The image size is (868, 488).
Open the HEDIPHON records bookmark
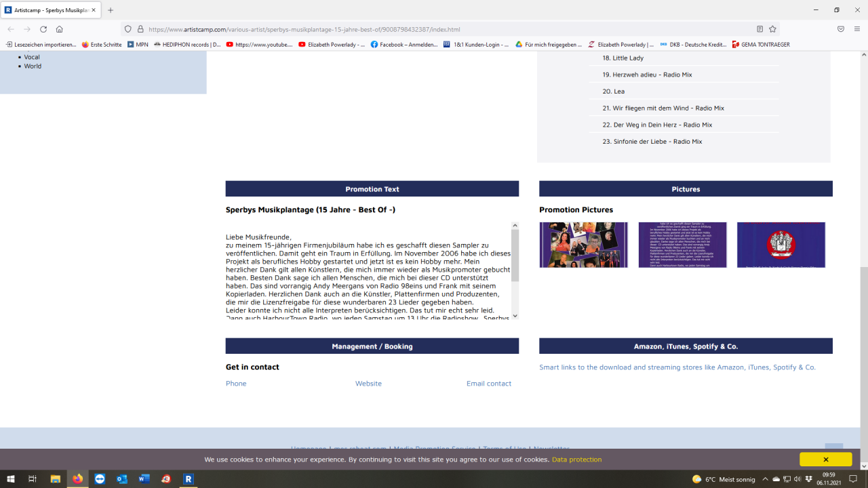click(x=187, y=45)
